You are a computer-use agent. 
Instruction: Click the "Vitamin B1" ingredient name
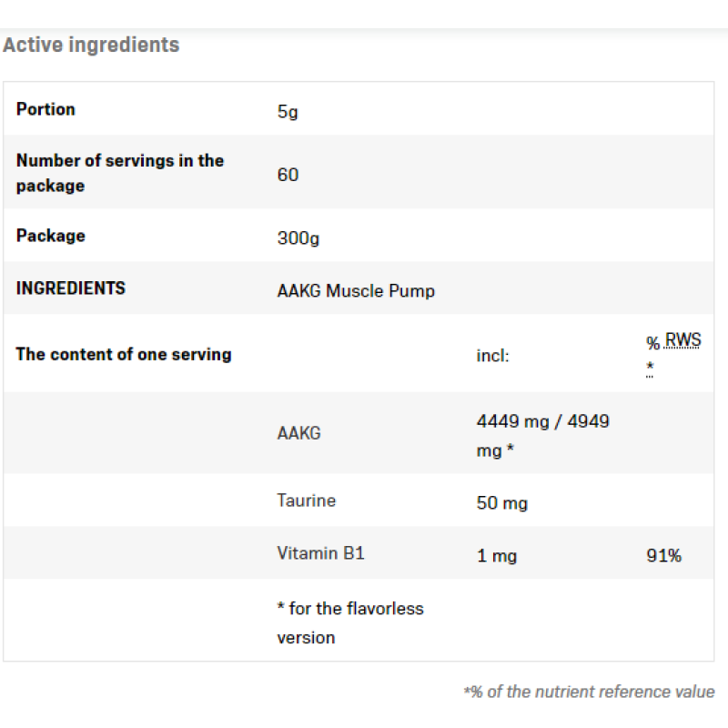tap(320, 553)
